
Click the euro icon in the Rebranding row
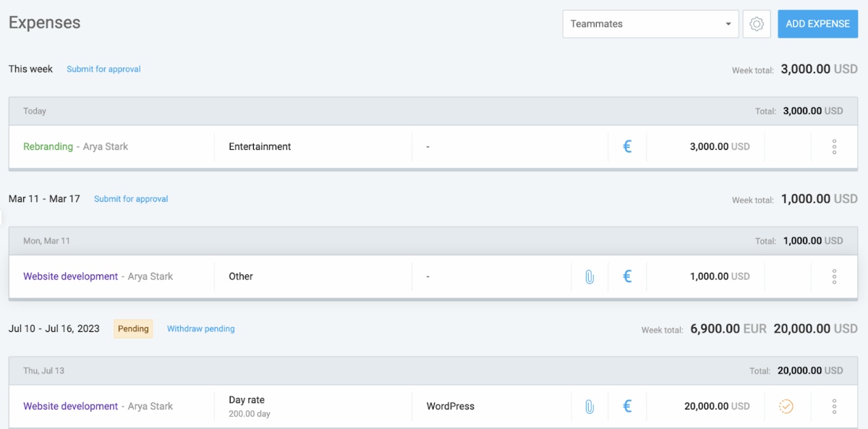(627, 147)
